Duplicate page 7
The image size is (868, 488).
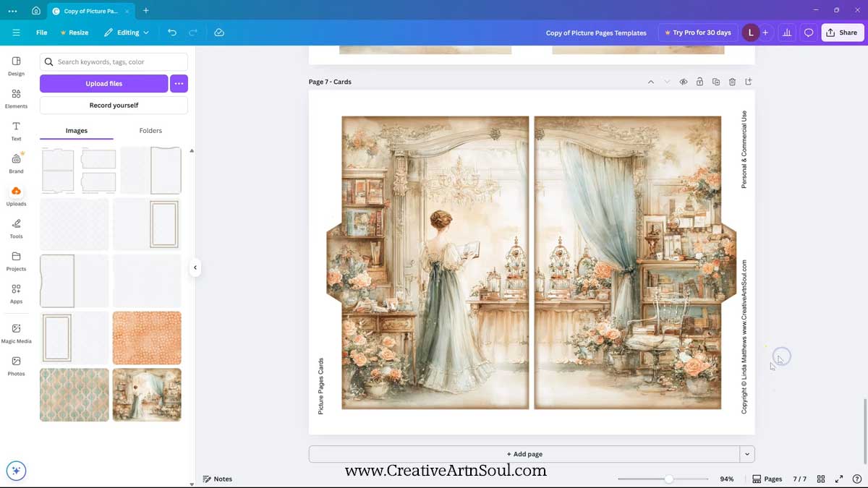716,82
